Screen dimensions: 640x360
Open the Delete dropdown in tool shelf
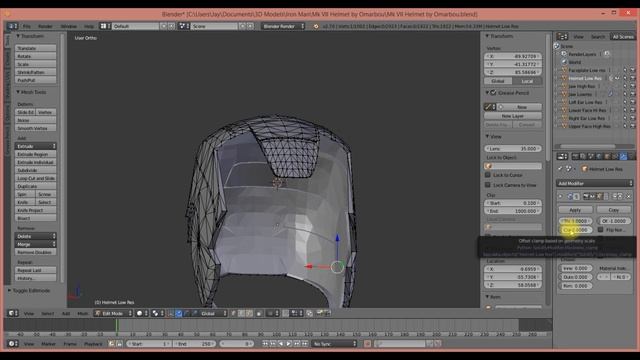pyautogui.click(x=36, y=236)
